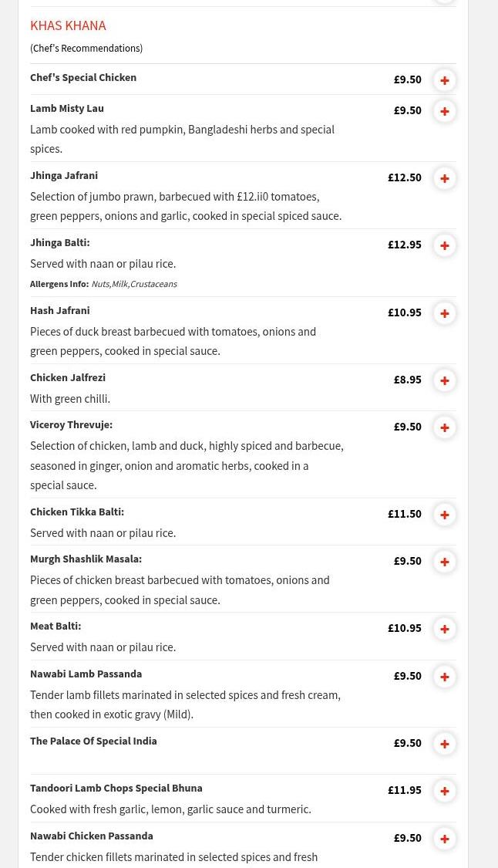Click the add icon for Viceroy Threvuje
This screenshot has width=498, height=868.
(x=445, y=427)
